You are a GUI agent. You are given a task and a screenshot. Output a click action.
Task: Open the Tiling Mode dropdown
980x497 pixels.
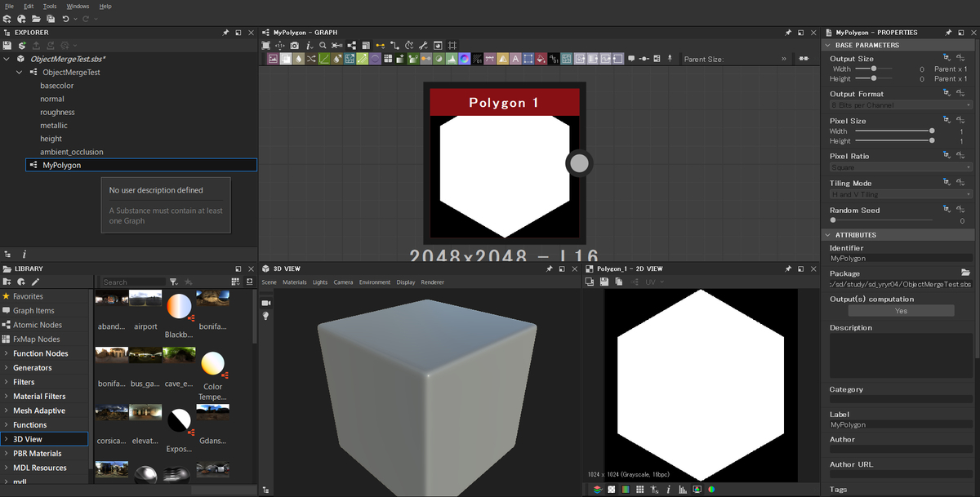pos(901,194)
